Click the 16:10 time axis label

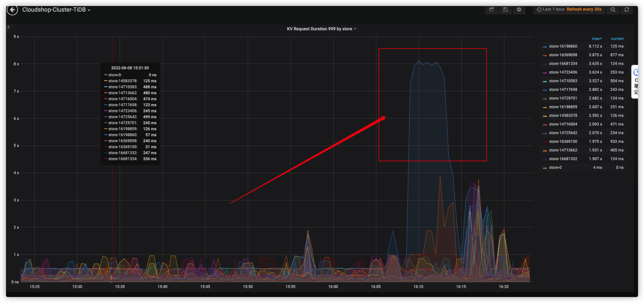point(418,287)
